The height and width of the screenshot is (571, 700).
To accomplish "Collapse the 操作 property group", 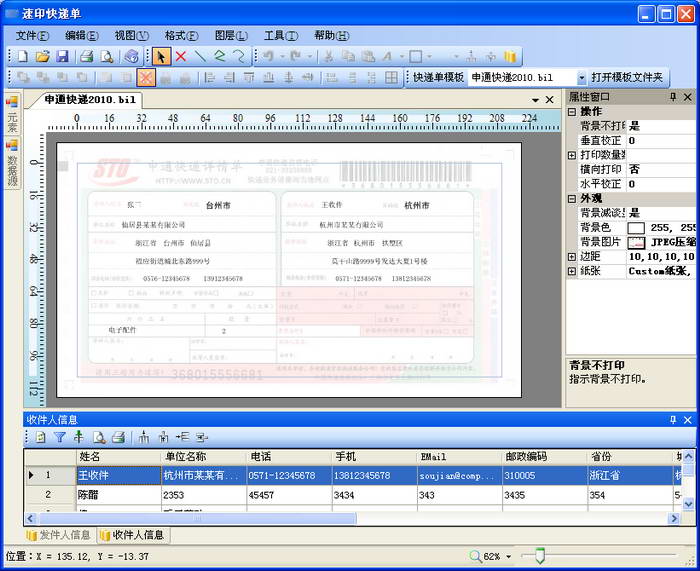I will (572, 112).
